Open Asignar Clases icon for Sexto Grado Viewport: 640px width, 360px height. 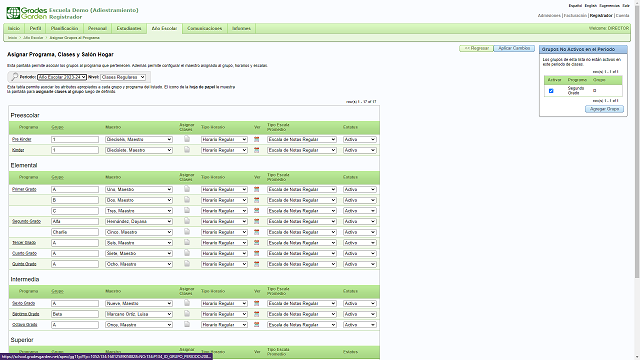187,303
